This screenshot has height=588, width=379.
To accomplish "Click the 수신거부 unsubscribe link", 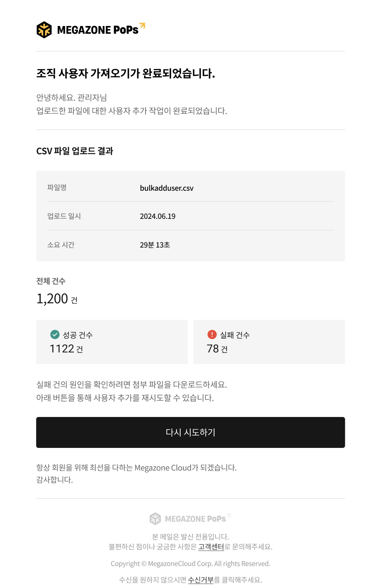I will (200, 580).
